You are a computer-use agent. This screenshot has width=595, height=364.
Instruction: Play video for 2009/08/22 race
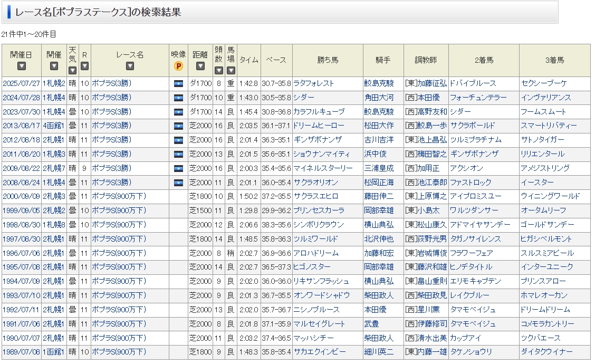[178, 168]
